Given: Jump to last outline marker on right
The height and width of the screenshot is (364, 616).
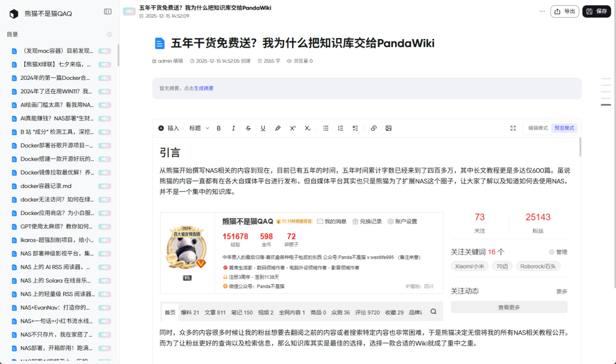Looking at the screenshot, I should tap(606, 104).
